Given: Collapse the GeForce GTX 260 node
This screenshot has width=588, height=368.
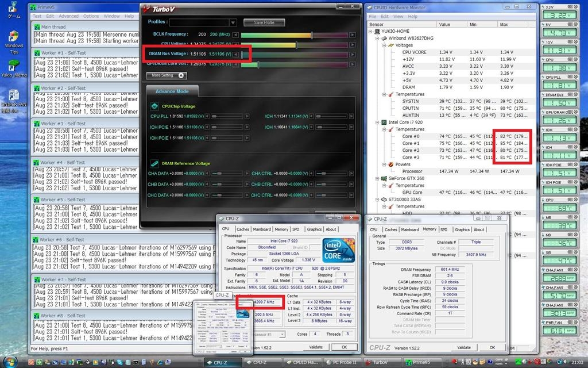Looking at the screenshot, I should coord(377,179).
